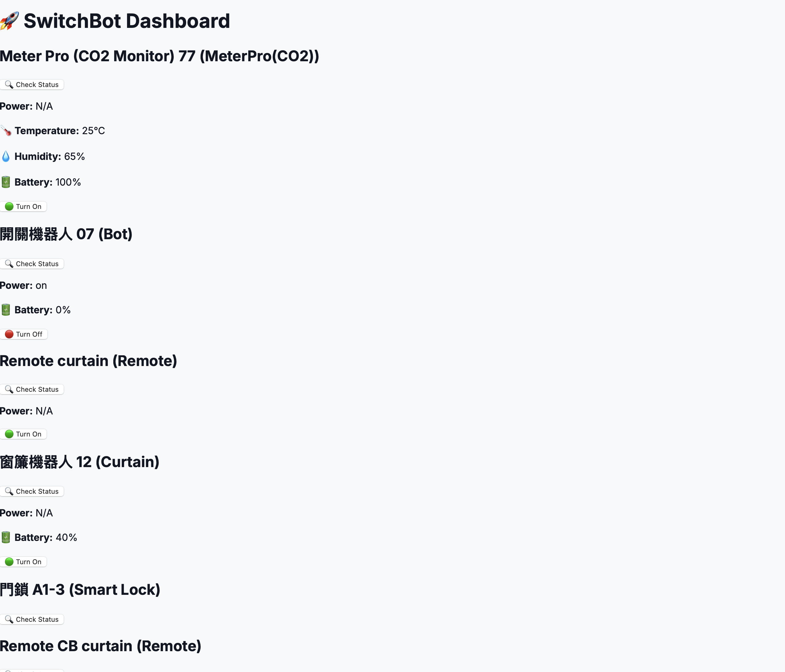Check Status for Remote curtain

pyautogui.click(x=32, y=389)
